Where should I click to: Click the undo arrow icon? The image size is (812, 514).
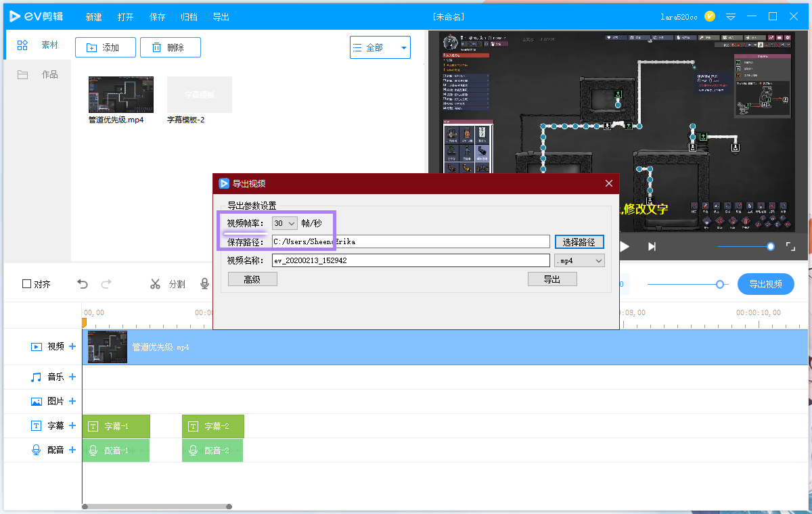coord(83,284)
